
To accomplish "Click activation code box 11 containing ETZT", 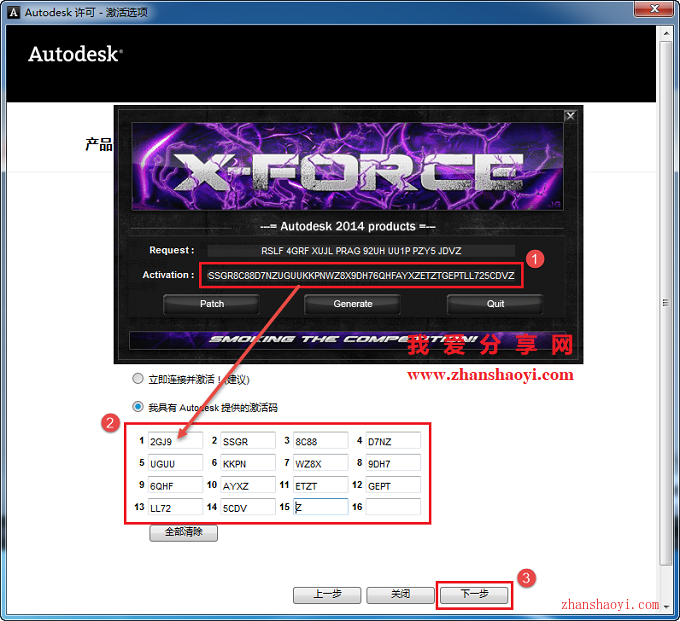I will tap(320, 485).
